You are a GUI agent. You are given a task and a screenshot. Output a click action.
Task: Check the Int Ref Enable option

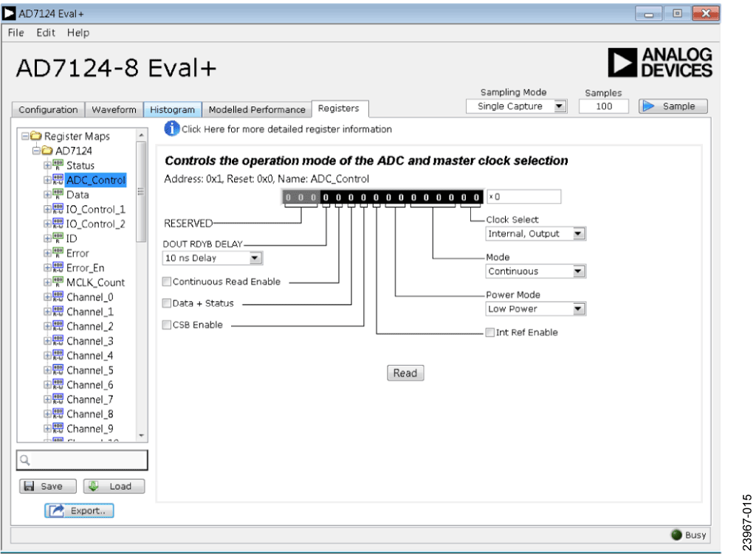(490, 332)
